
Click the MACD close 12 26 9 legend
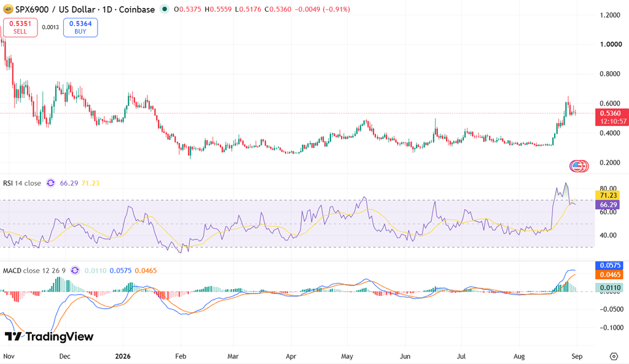(x=34, y=271)
